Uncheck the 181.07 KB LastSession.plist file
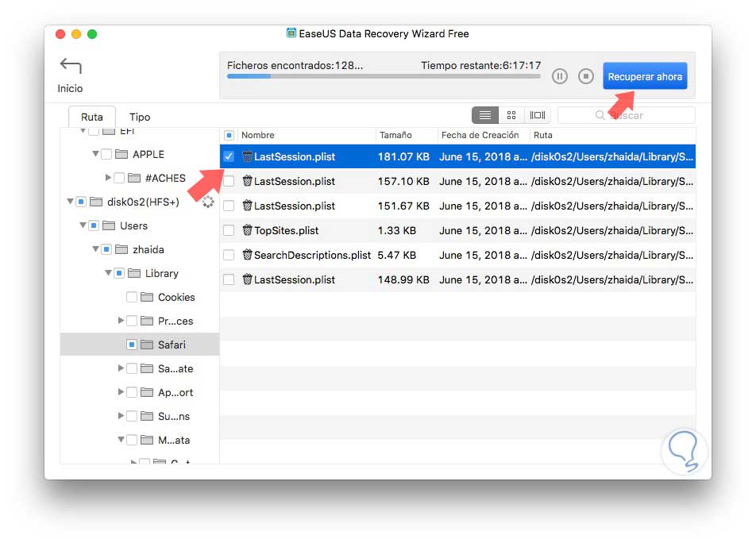The width and height of the screenshot is (756, 543). click(229, 156)
